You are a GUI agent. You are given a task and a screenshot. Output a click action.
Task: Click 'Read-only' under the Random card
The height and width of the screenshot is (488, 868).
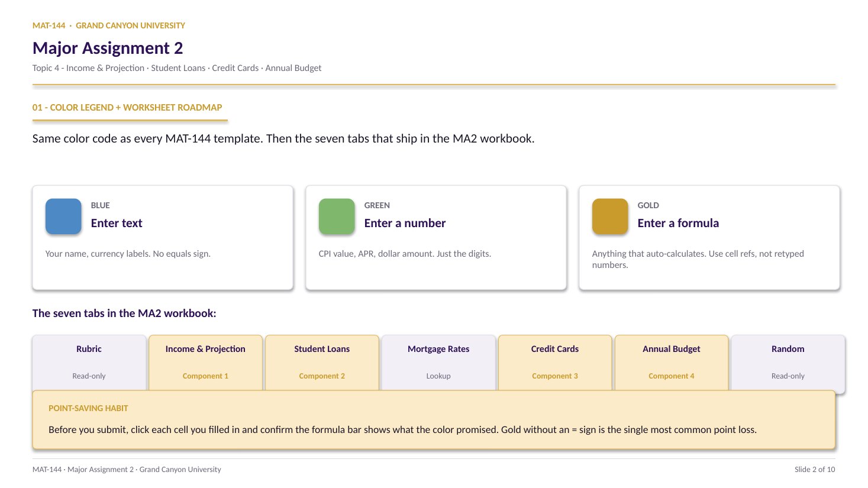pos(788,376)
